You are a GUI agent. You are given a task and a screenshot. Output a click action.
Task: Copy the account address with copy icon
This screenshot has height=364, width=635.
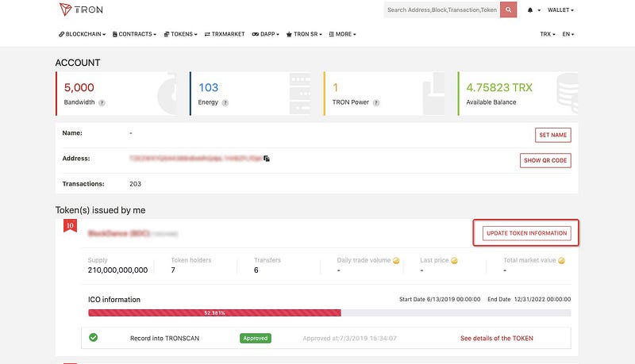[267, 159]
